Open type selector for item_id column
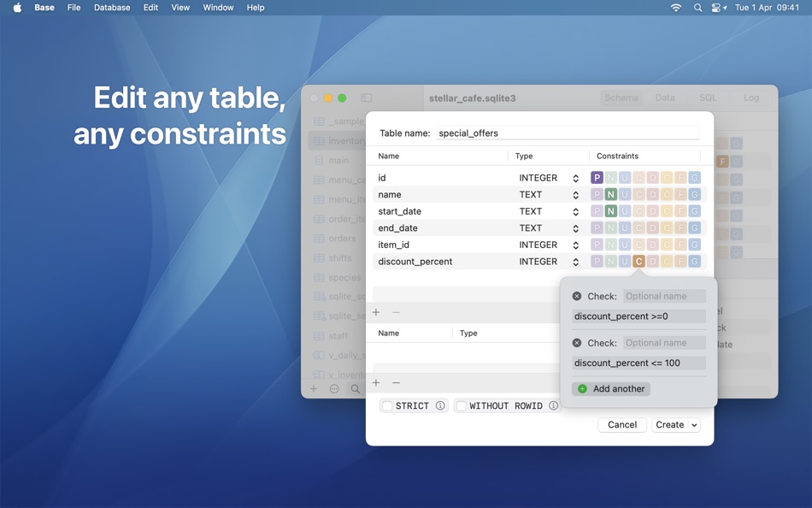812x508 pixels. point(575,245)
